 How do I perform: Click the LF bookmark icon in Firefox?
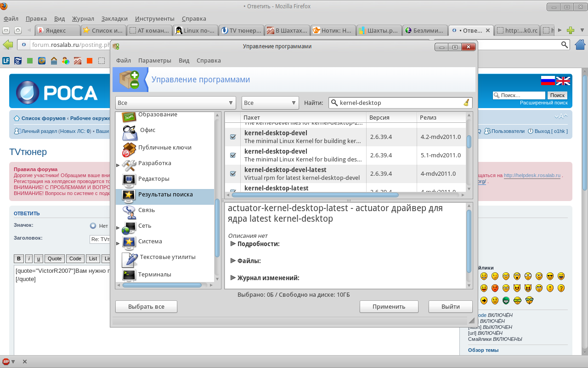[x=6, y=60]
